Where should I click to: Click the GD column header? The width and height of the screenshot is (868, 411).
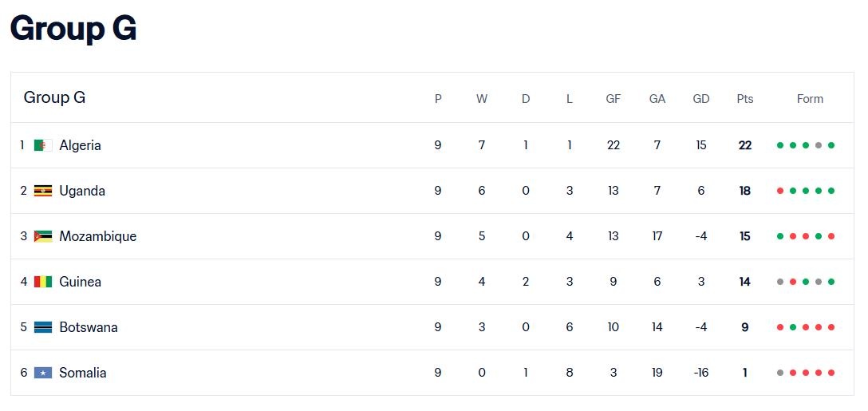701,99
